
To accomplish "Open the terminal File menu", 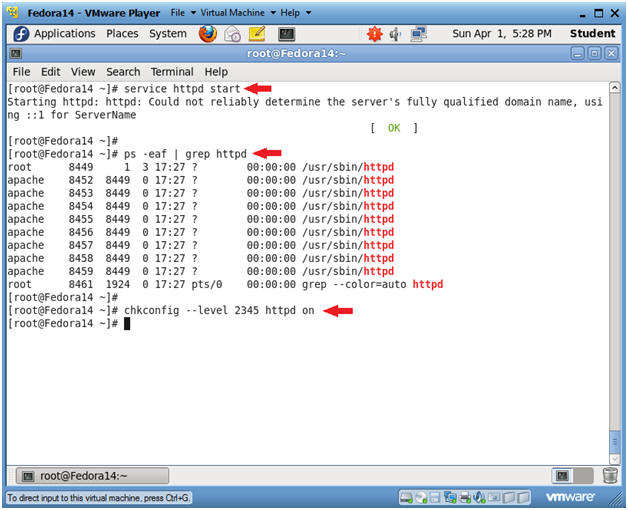I will tap(21, 72).
